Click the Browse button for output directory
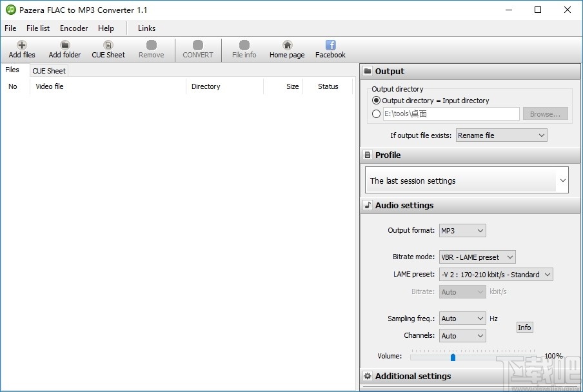 [545, 113]
